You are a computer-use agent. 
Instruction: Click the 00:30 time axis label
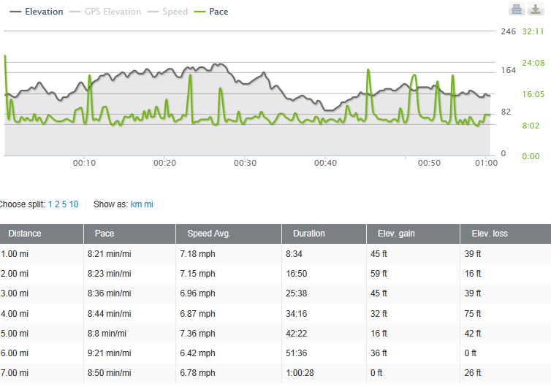[x=245, y=164]
